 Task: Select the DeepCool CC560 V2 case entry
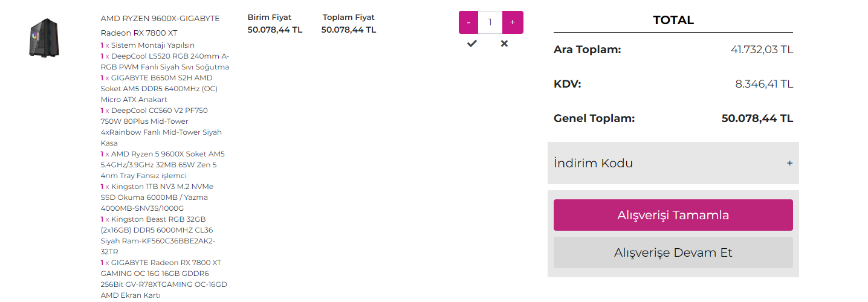click(x=161, y=127)
